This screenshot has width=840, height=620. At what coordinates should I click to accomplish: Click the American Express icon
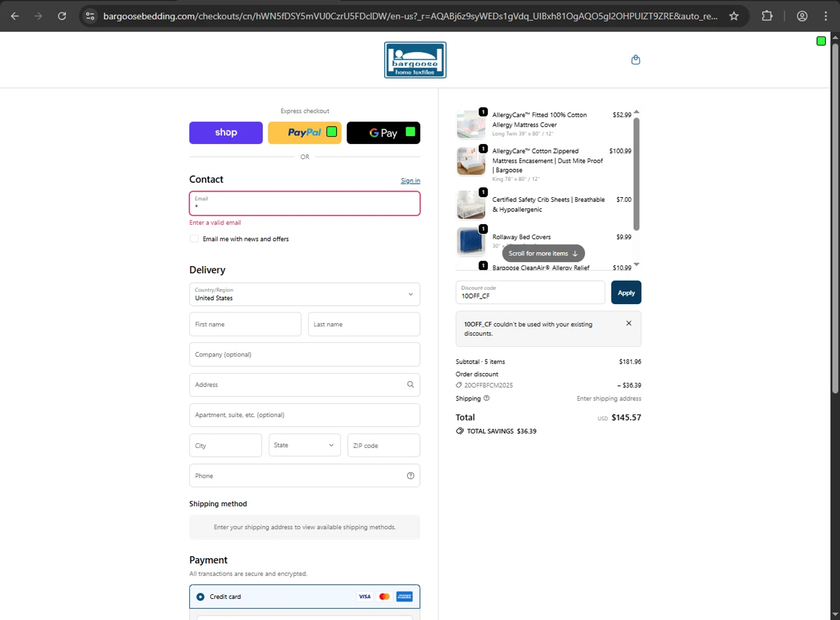(404, 596)
